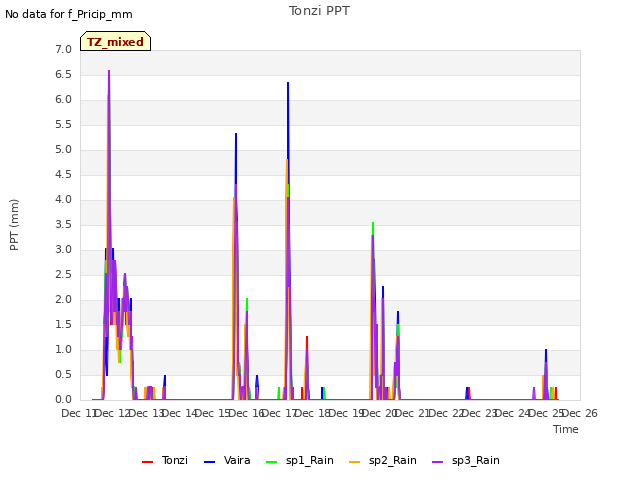Click the Tonzi PPT chart title
The width and height of the screenshot is (640, 480).
(x=319, y=11)
